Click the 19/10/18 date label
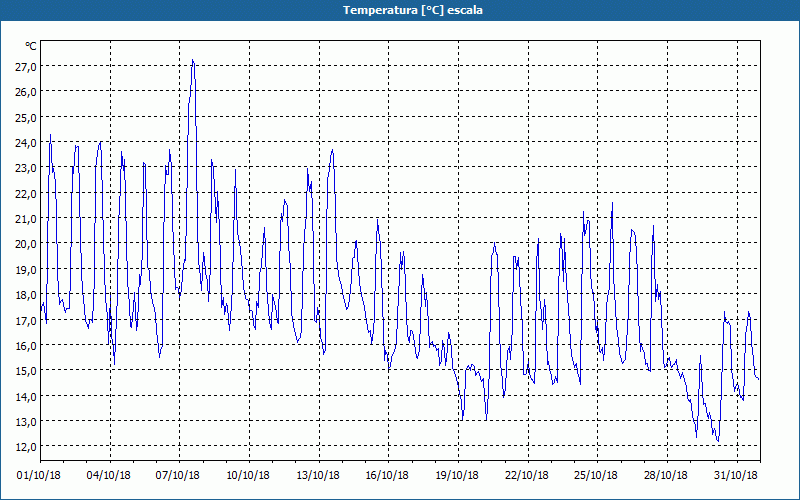The height and width of the screenshot is (500, 800). tap(457, 476)
